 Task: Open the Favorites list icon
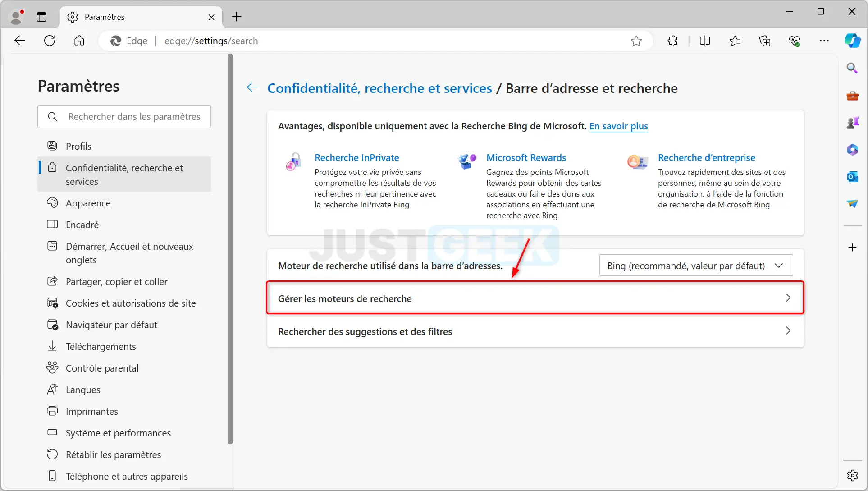(x=735, y=41)
